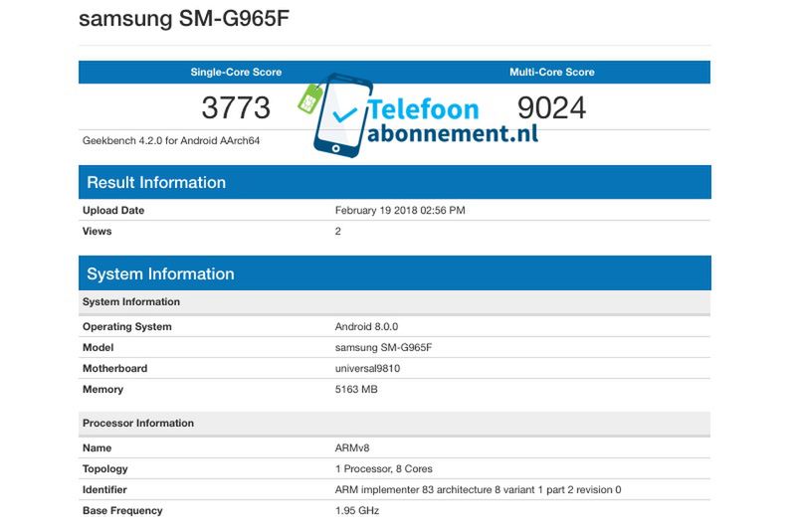This screenshot has width=796, height=532.
Task: Click the multi-core score 9024
Action: pyautogui.click(x=552, y=107)
